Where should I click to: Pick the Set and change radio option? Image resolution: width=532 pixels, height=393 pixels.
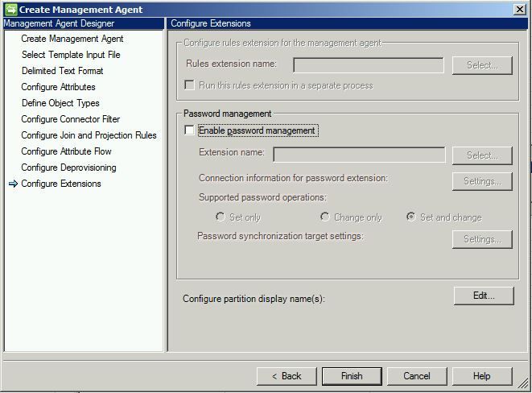tap(411, 217)
